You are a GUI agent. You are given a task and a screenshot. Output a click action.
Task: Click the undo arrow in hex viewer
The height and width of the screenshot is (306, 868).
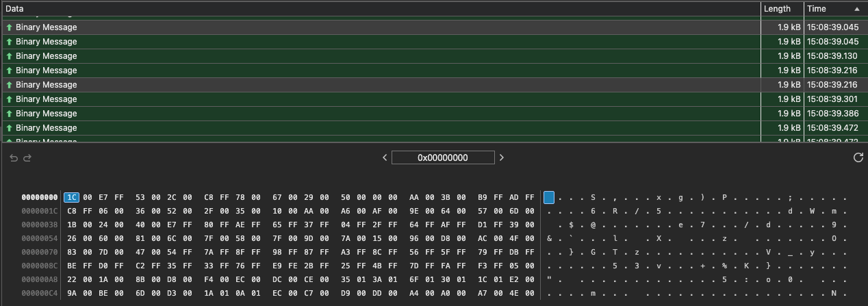(14, 158)
